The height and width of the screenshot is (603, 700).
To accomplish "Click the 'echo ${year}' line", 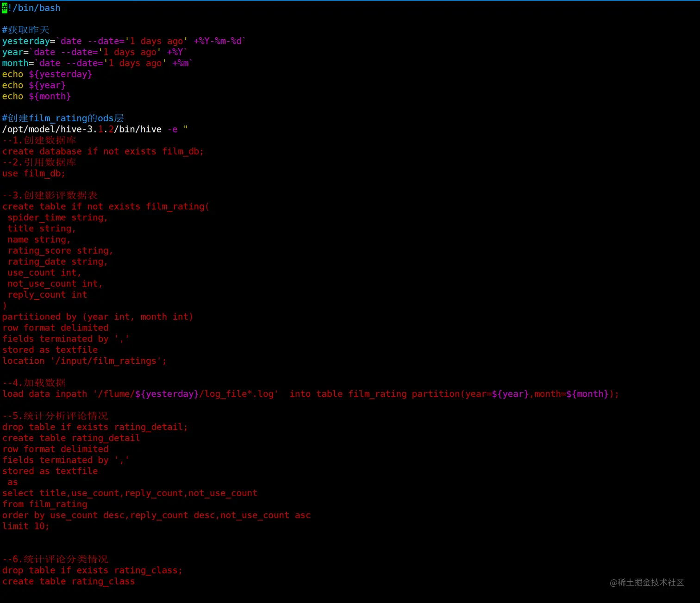I will [34, 85].
